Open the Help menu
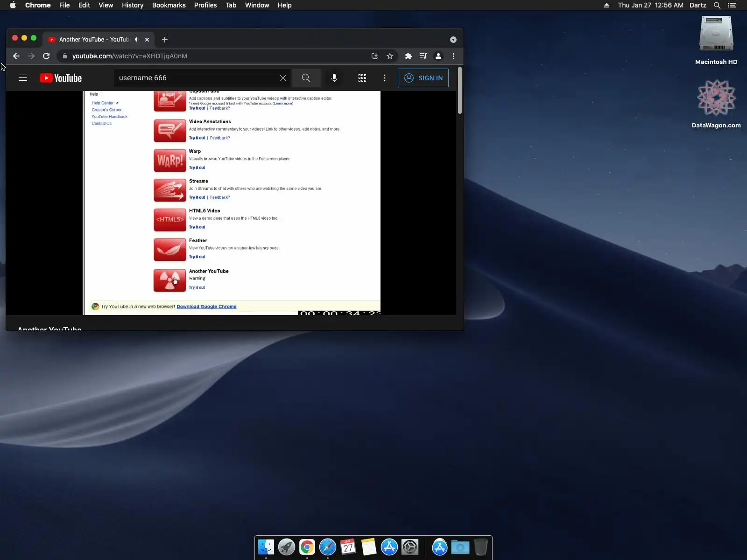This screenshot has height=560, width=747. click(284, 5)
